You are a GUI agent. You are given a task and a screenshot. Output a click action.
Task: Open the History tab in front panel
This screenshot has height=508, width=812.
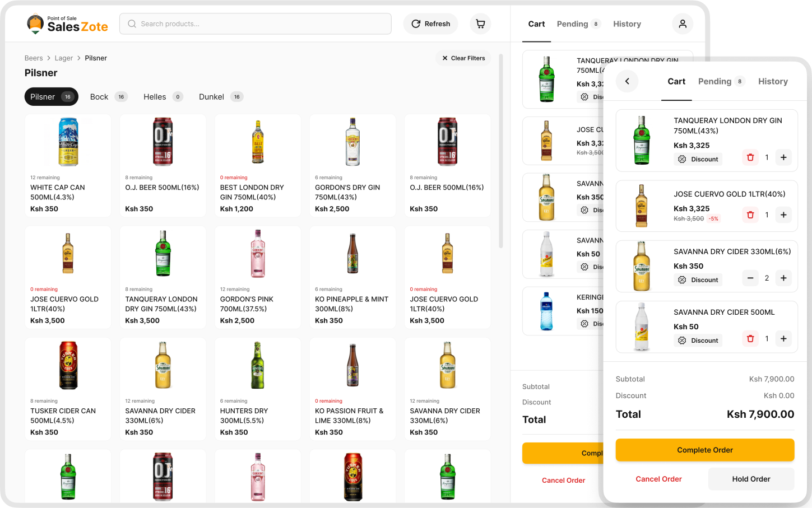coord(773,82)
